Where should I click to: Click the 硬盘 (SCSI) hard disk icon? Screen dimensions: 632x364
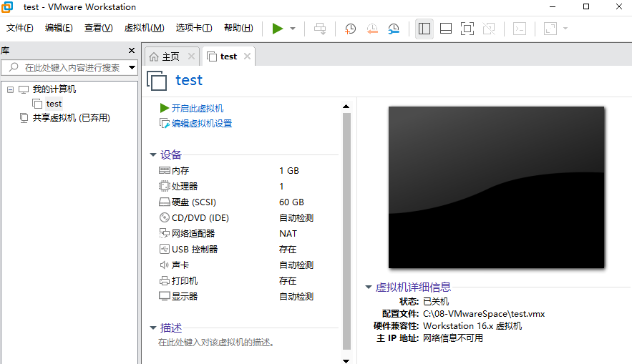(164, 202)
